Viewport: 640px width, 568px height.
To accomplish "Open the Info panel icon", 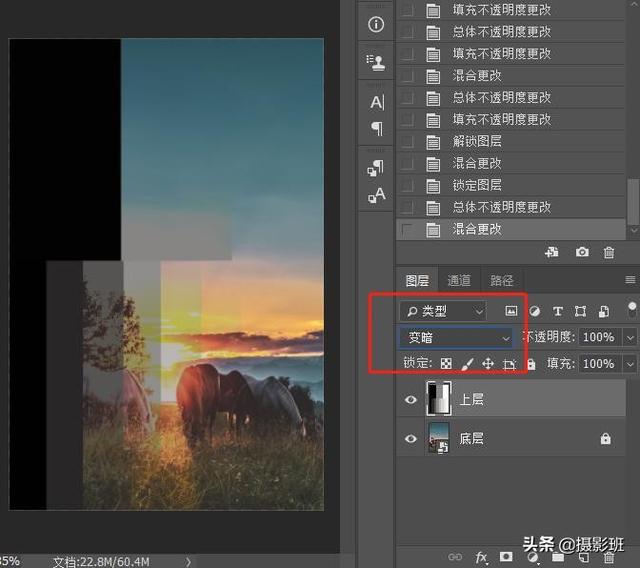I will click(x=376, y=24).
